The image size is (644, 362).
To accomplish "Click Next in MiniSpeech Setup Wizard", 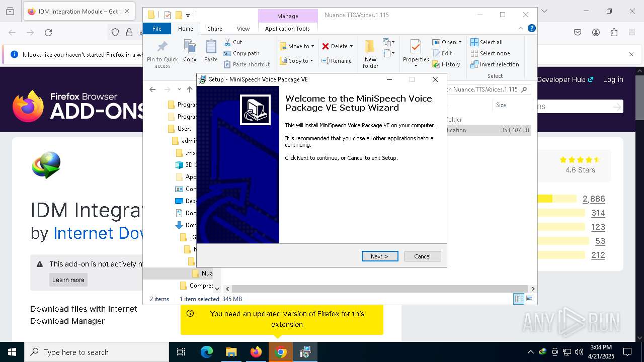I will (380, 256).
